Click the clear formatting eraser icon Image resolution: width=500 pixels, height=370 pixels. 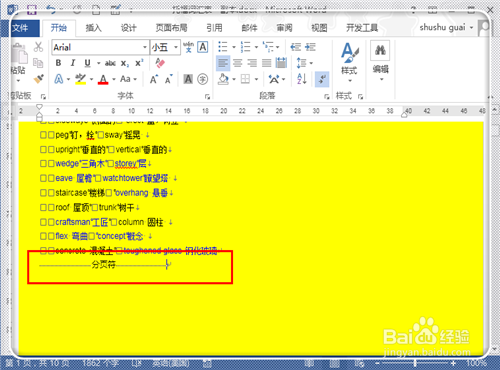coord(160,63)
